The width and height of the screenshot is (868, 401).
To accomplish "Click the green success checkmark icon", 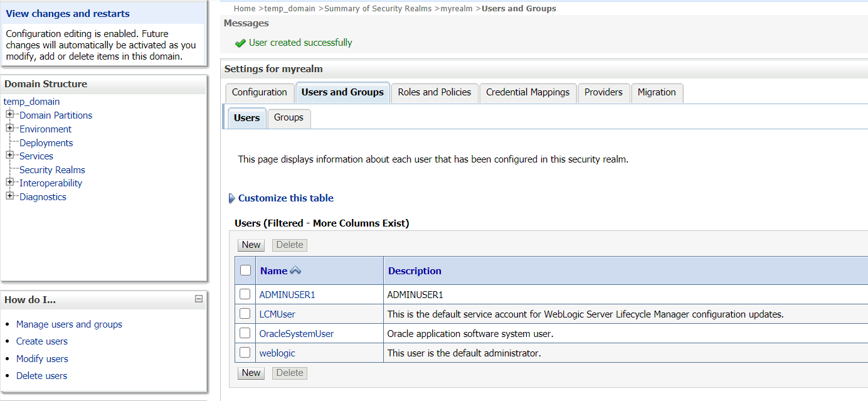I will click(x=240, y=43).
